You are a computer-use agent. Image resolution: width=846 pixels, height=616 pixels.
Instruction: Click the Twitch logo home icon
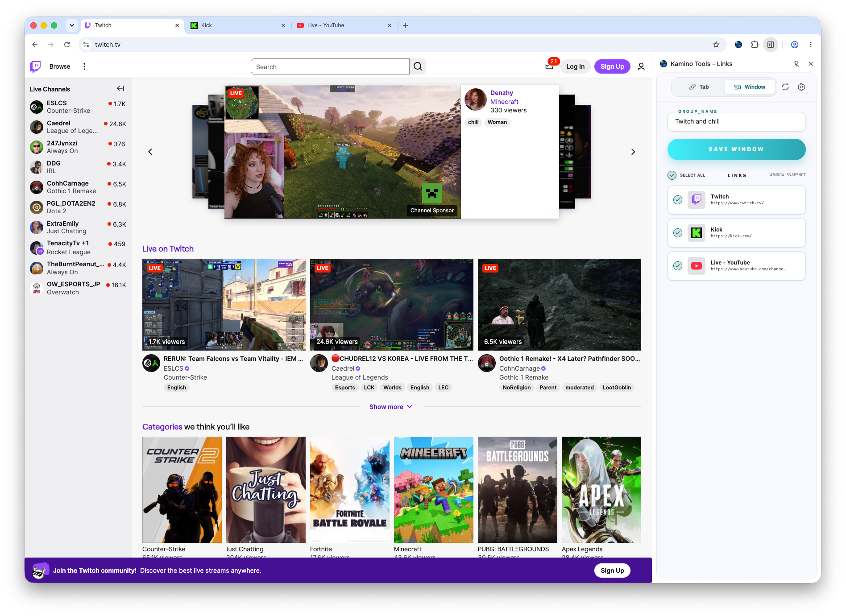[x=35, y=66]
